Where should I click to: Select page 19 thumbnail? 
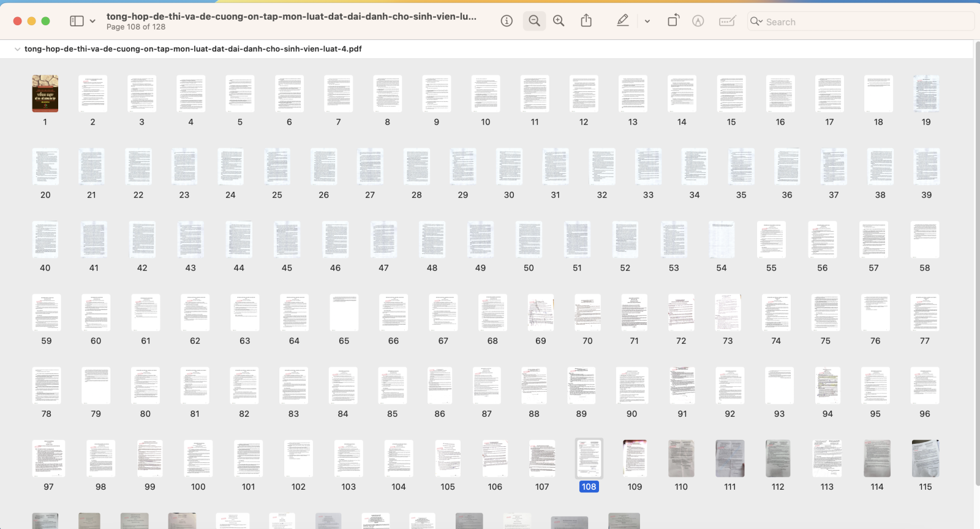point(926,93)
